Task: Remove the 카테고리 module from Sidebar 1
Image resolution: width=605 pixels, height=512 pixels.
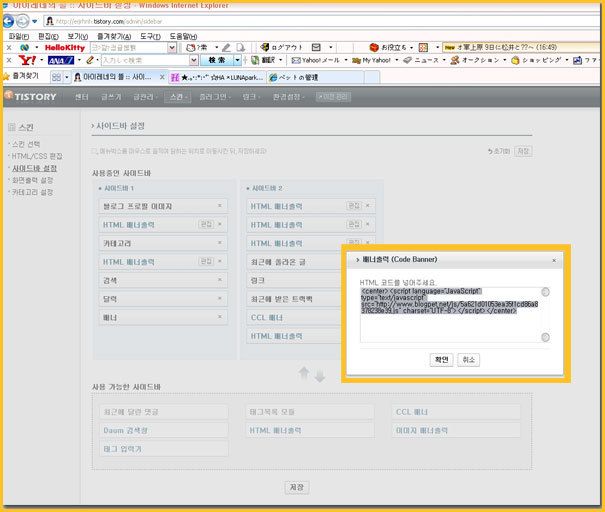Action: pos(220,243)
